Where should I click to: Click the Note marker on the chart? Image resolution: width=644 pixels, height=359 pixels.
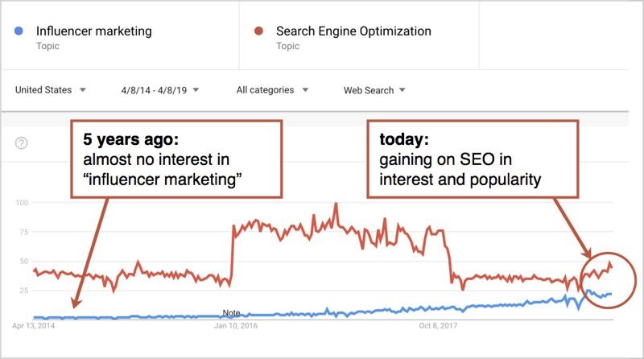click(x=231, y=312)
